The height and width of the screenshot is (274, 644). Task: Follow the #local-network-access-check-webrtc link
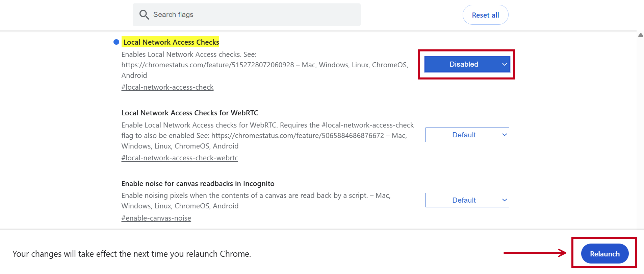tap(180, 158)
